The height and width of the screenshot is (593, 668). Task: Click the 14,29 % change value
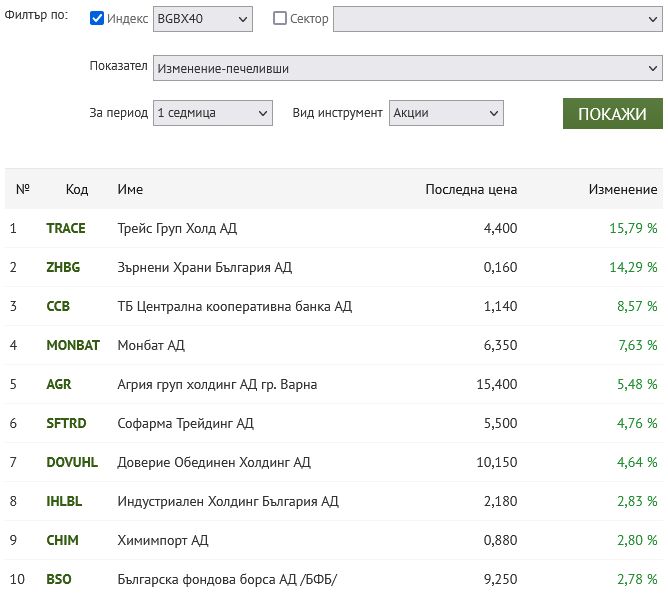pos(633,267)
